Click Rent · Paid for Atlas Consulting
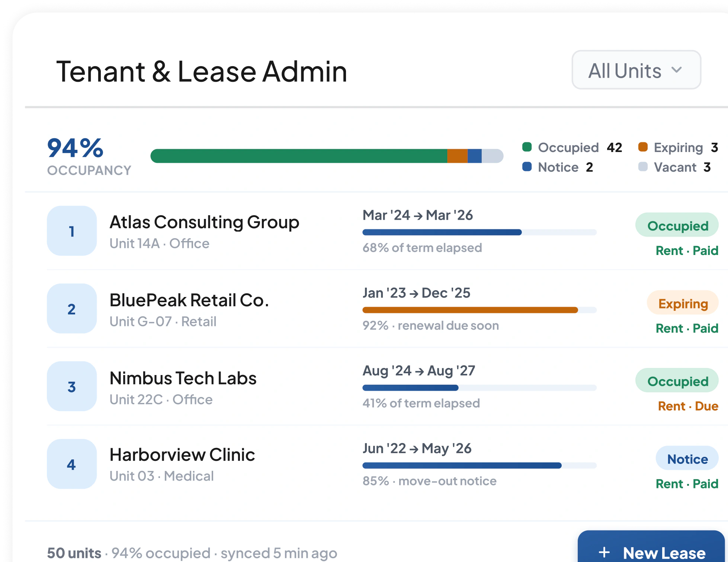The width and height of the screenshot is (728, 562). pos(687,251)
